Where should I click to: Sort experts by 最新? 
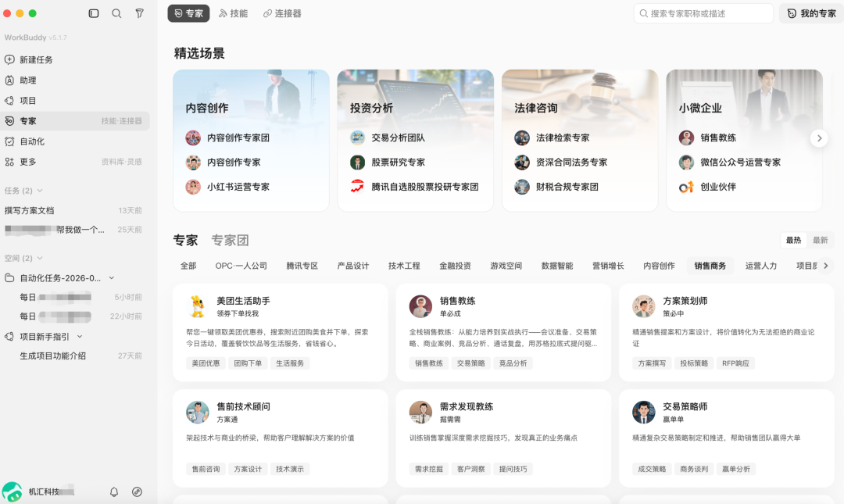pyautogui.click(x=820, y=240)
